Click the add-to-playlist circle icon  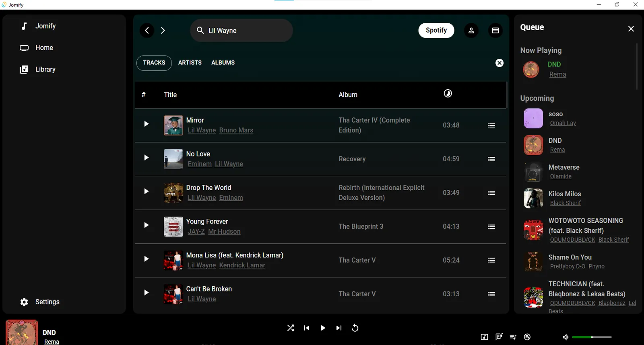[527, 337]
